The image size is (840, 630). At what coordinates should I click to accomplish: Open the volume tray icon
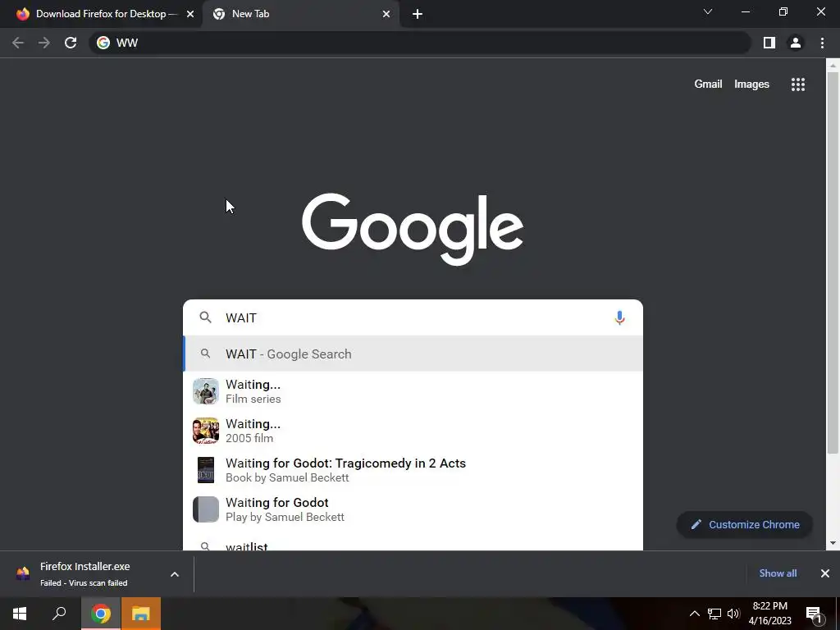click(x=733, y=614)
